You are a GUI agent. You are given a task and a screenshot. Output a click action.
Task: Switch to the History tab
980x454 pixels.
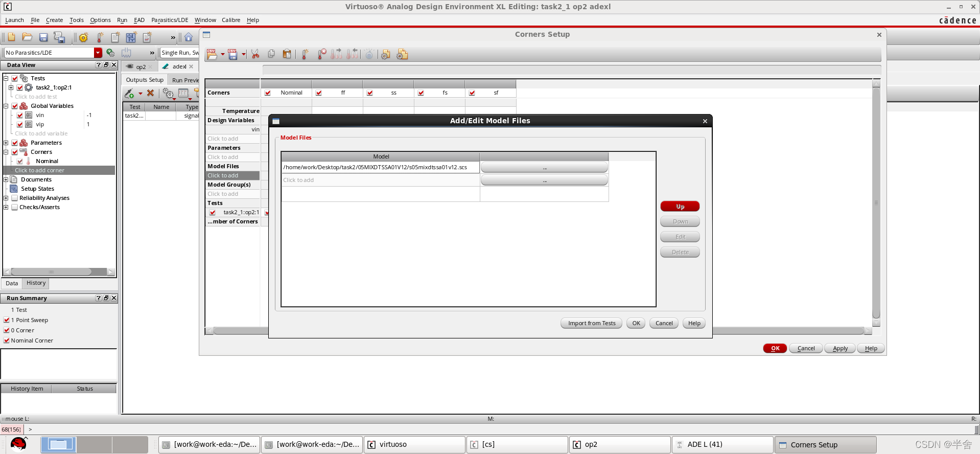(36, 283)
